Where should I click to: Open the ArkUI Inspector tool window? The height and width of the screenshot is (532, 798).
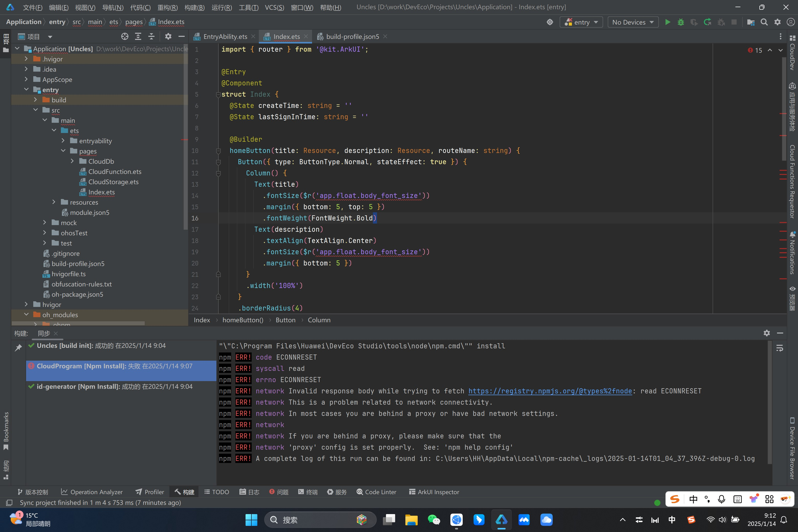coord(434,492)
